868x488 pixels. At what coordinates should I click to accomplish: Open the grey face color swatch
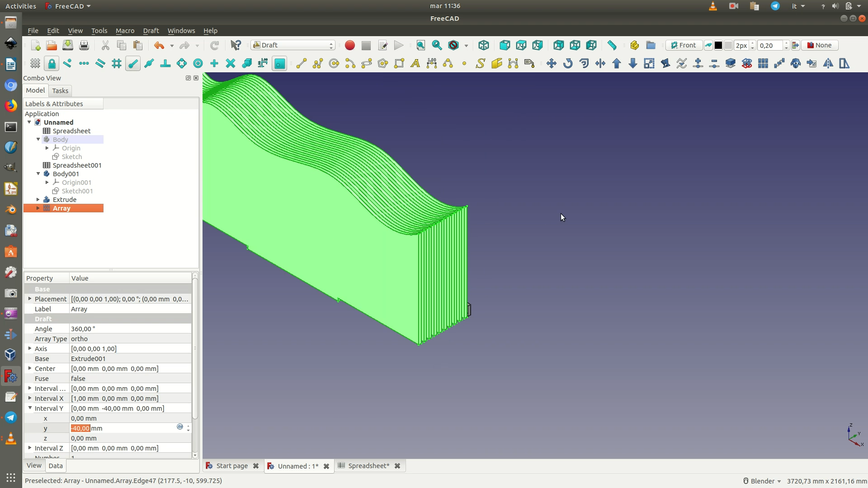728,45
